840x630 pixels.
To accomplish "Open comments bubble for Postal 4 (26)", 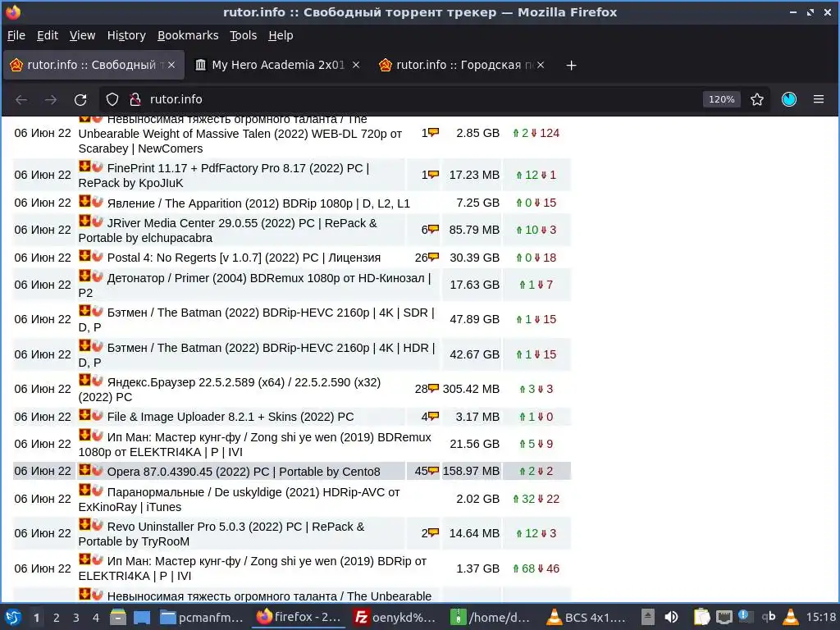I will pos(433,257).
